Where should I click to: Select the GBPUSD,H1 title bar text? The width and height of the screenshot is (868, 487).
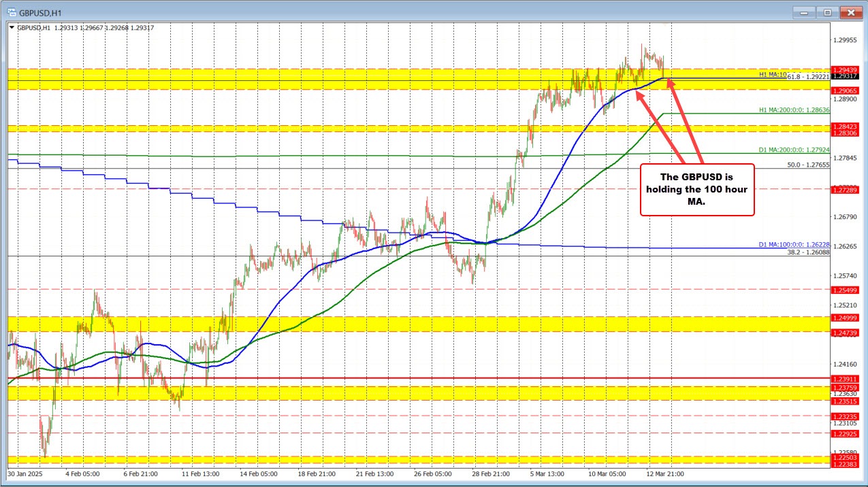click(41, 12)
